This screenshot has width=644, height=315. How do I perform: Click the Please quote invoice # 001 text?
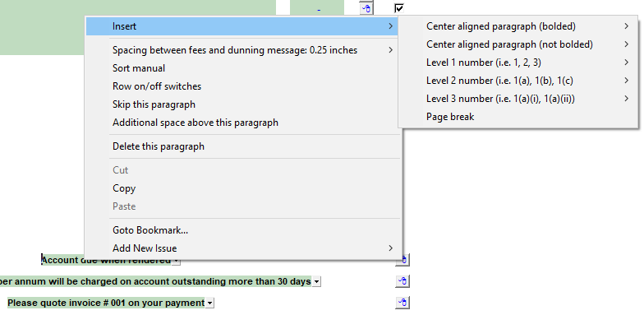(x=106, y=303)
